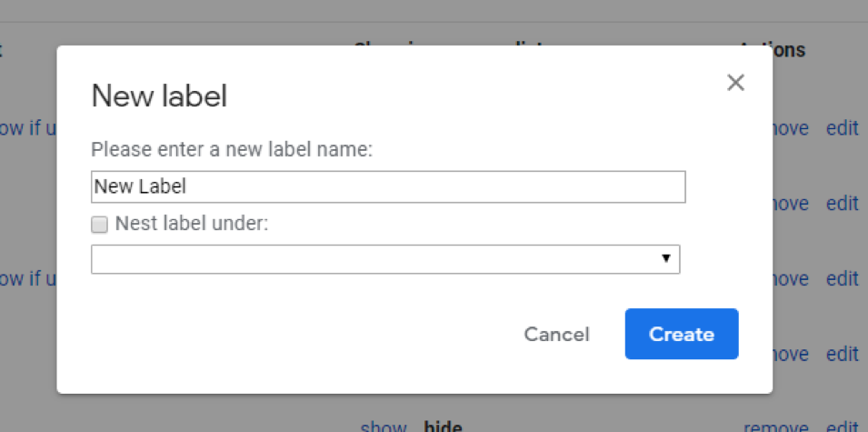Click the edit link beside the Create button
This screenshot has height=432, width=868.
click(842, 353)
